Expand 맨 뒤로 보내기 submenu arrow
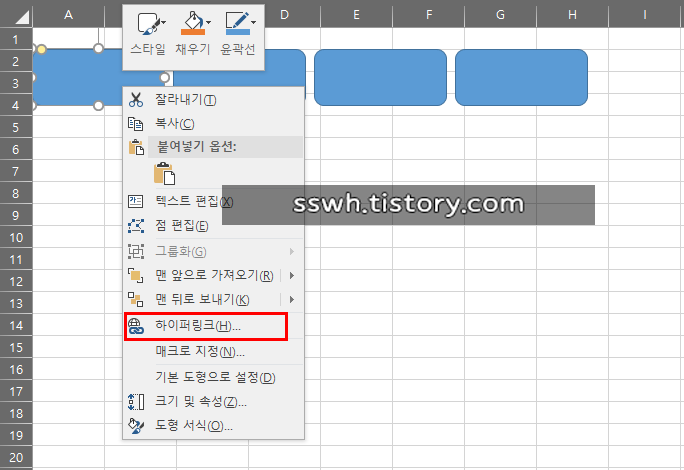Screen dimensions: 684x470 pos(292,299)
